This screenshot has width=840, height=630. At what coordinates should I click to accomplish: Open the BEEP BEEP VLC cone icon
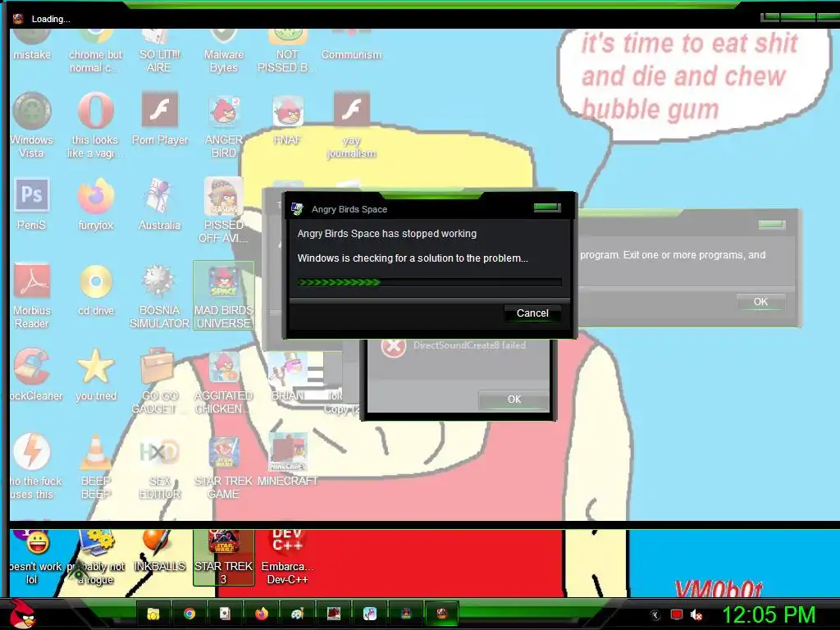(x=95, y=466)
